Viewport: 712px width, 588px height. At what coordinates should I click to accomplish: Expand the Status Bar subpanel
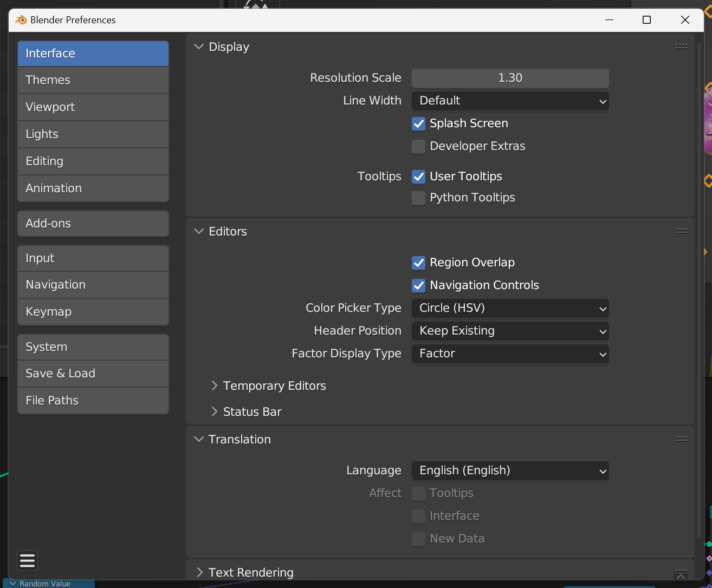pyautogui.click(x=215, y=411)
